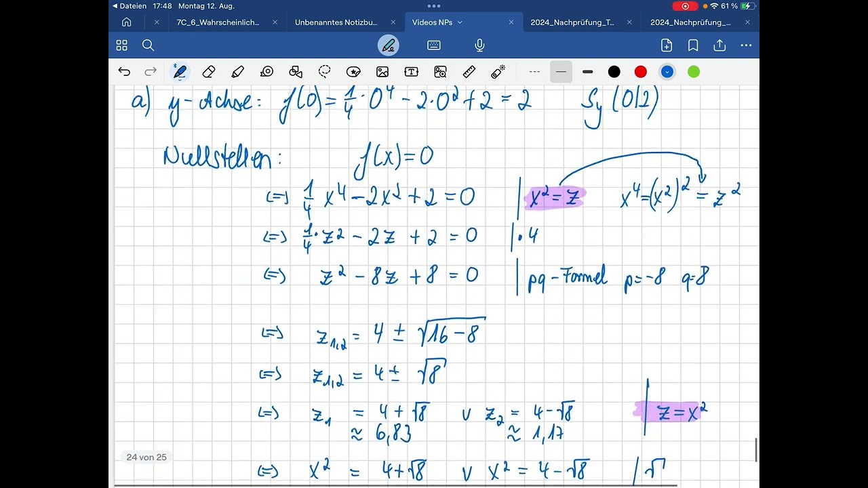Undo the last stroke
Screen dimensions: 868x488
pyautogui.click(x=124, y=72)
